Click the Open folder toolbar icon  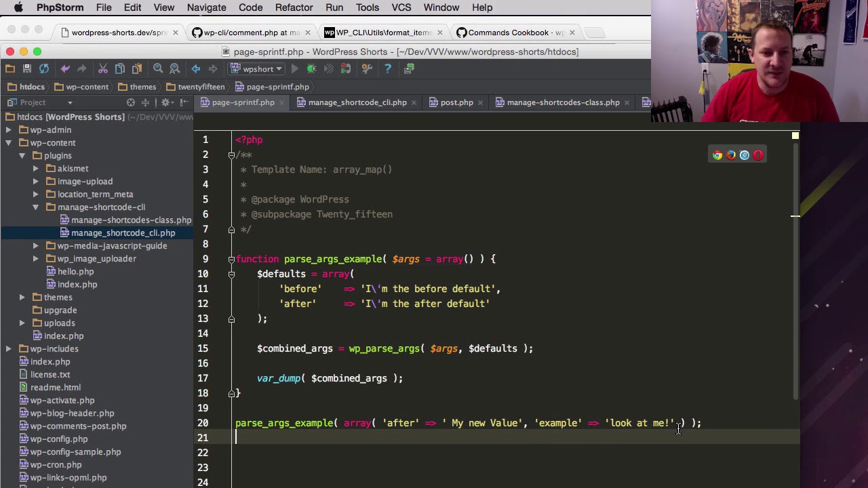(10, 68)
